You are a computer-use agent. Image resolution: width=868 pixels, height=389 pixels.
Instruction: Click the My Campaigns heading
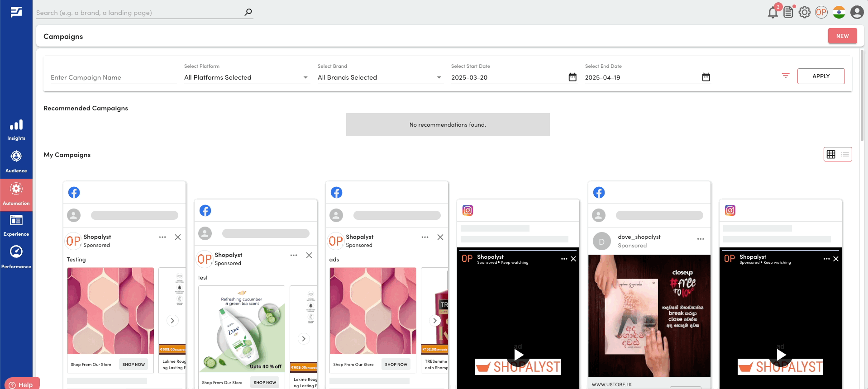[67, 155]
